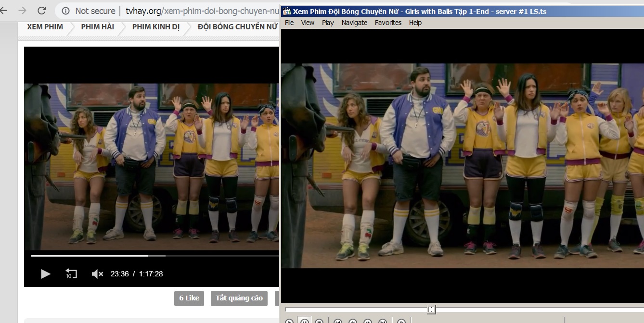
Task: Seek on the web video progress bar
Action: 155,256
